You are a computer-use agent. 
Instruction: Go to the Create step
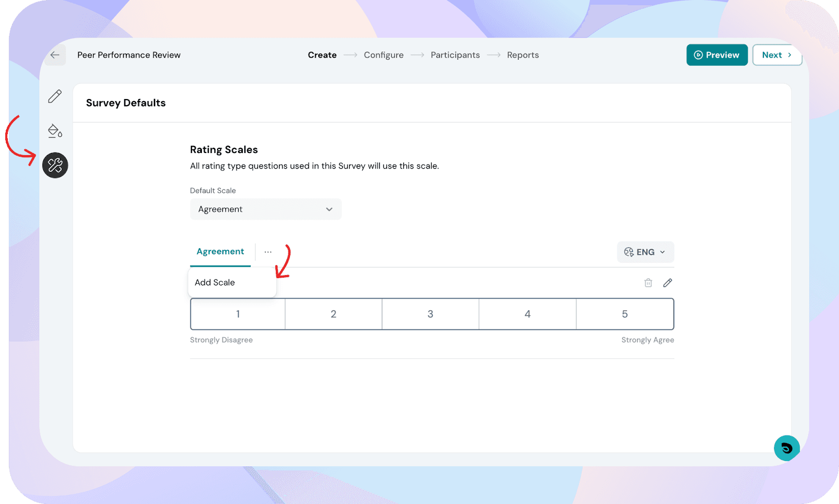pyautogui.click(x=322, y=55)
